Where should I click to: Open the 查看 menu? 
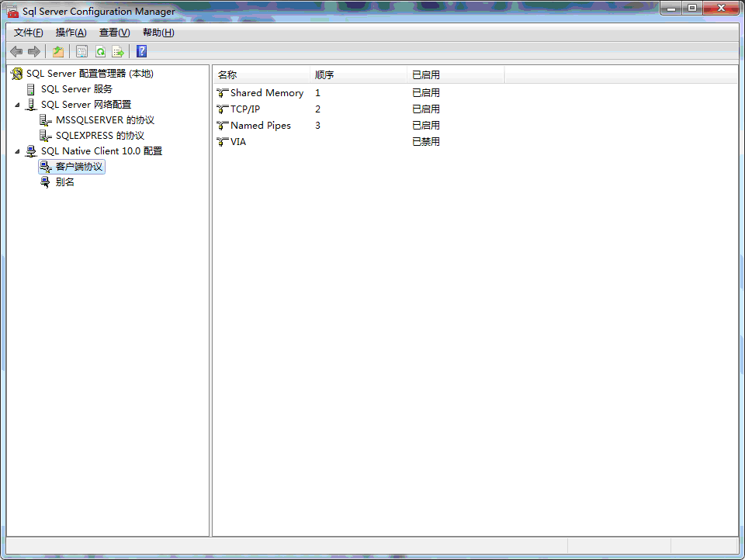click(113, 32)
